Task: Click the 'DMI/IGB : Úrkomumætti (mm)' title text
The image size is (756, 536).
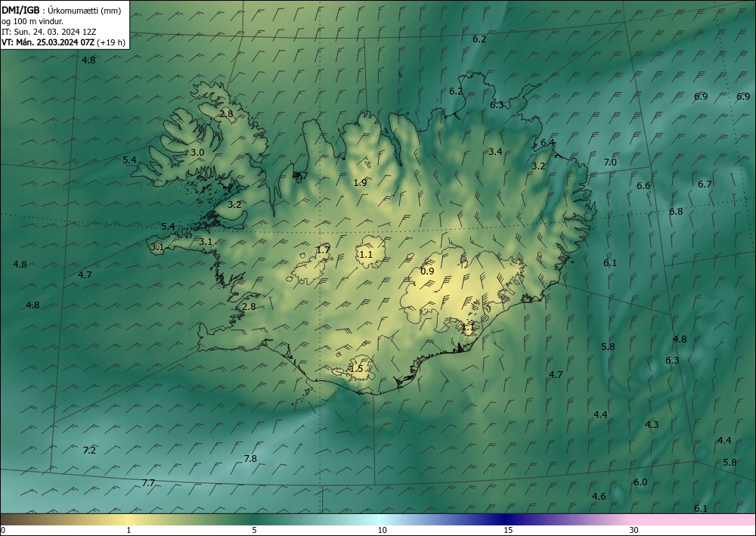Action: click(x=62, y=11)
